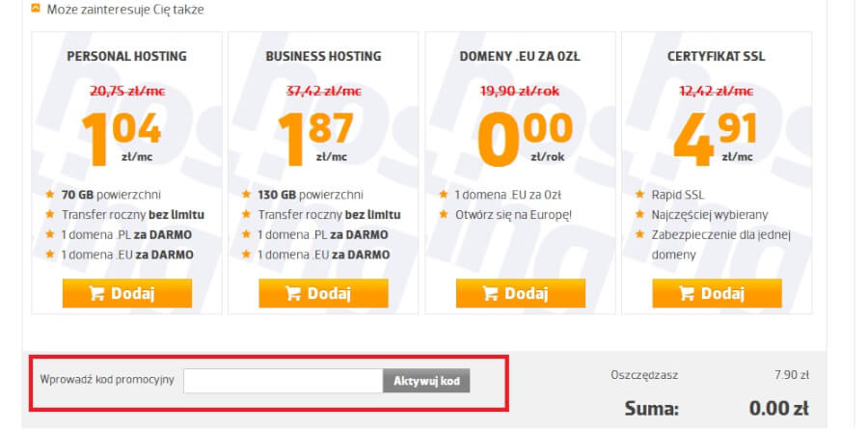868x431 pixels.
Task: Click the Certyfikat SSL heading
Action: [717, 57]
